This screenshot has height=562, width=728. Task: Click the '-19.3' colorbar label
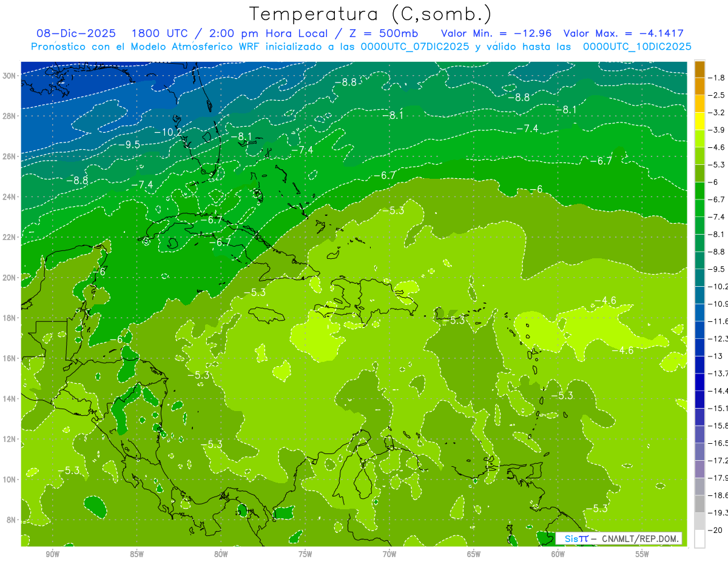pyautogui.click(x=718, y=512)
